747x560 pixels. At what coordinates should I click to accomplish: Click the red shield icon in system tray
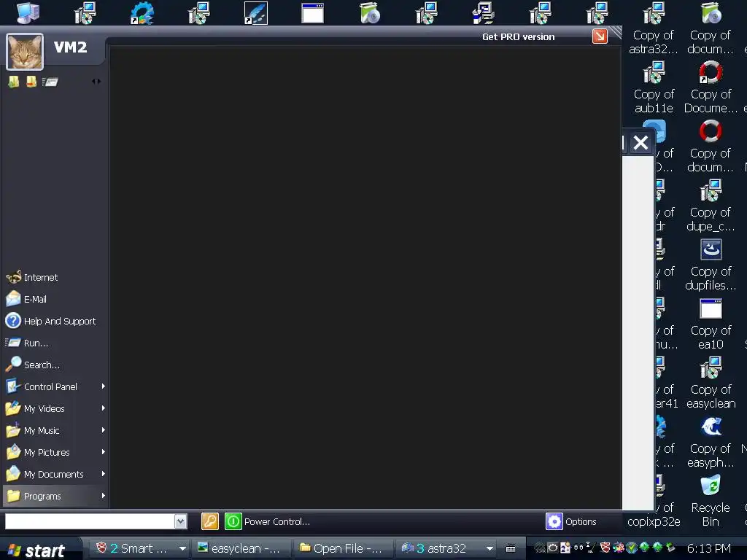[605, 548]
